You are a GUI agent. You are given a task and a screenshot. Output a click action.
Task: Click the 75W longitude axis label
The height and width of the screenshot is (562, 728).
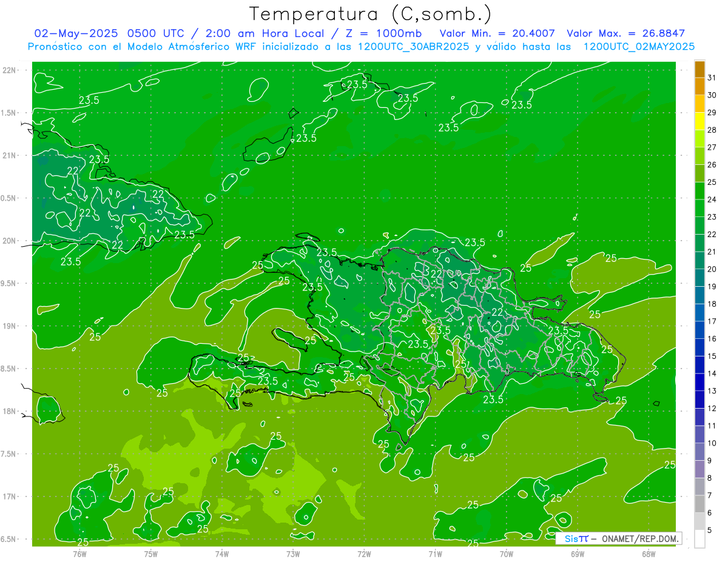click(151, 554)
